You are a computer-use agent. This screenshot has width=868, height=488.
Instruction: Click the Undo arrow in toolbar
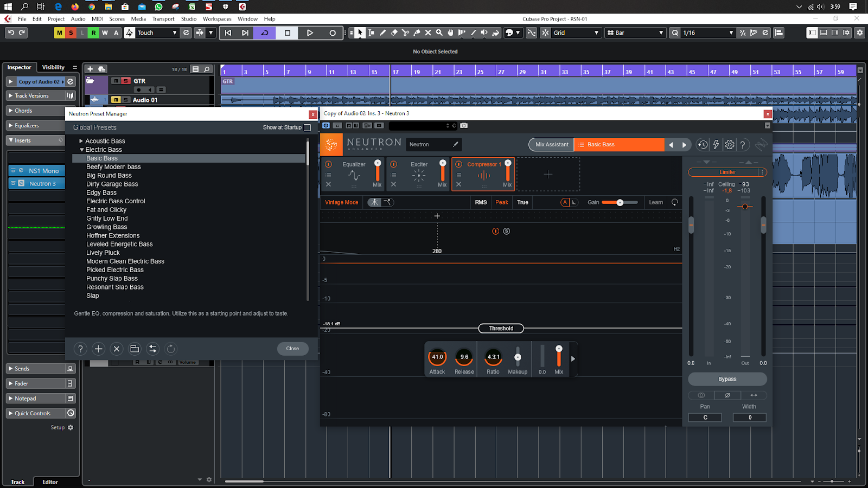(x=11, y=33)
